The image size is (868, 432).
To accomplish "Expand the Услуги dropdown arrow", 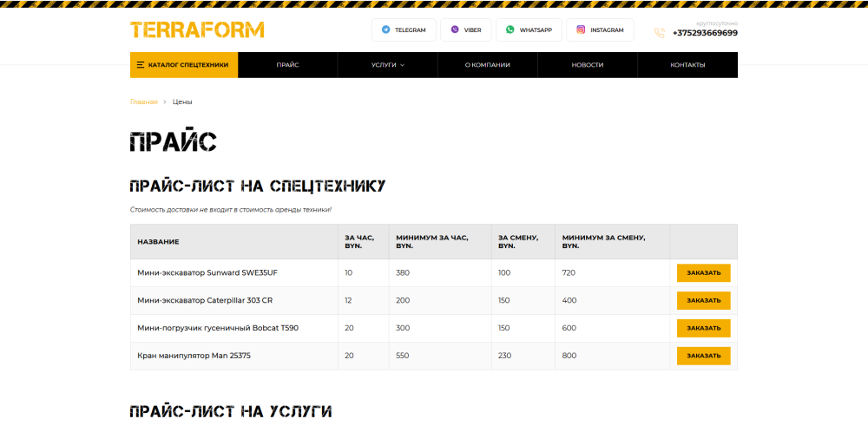I will tap(403, 65).
